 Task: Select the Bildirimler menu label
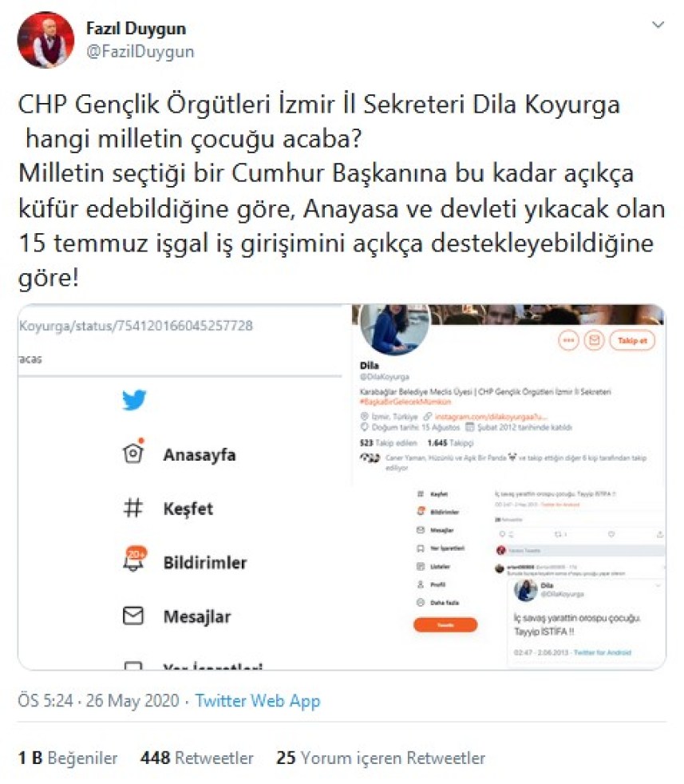coord(205,563)
